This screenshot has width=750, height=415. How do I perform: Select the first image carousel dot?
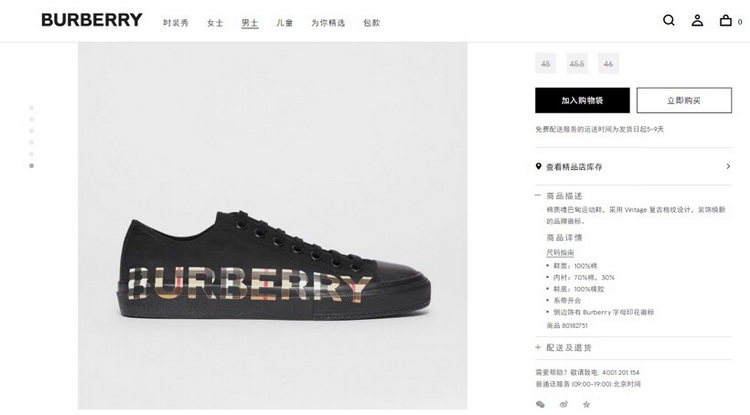32,108
